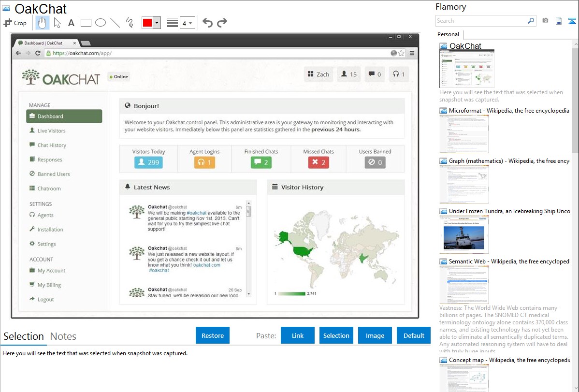Select the text annotation tool
The image size is (579, 392).
tap(71, 23)
